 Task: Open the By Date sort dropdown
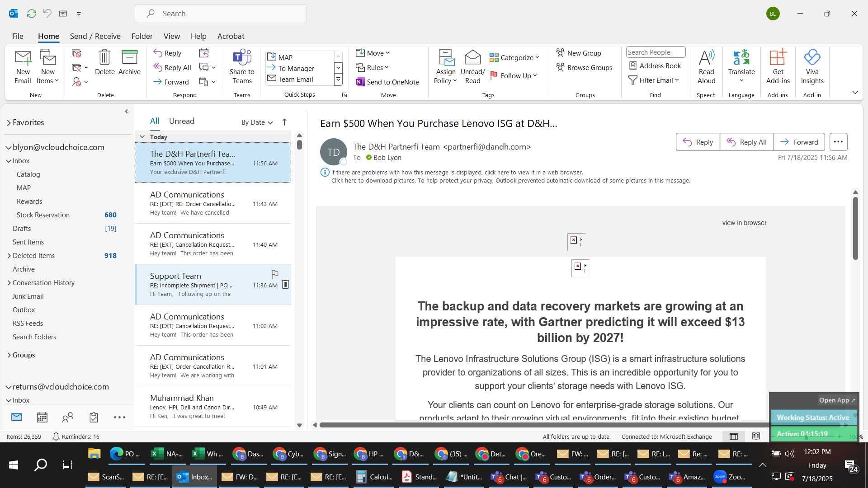[257, 122]
